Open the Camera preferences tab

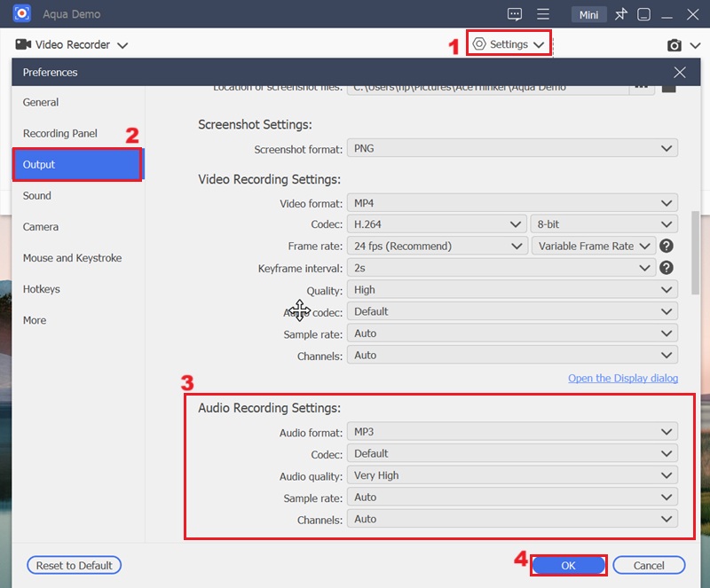[x=78, y=227]
